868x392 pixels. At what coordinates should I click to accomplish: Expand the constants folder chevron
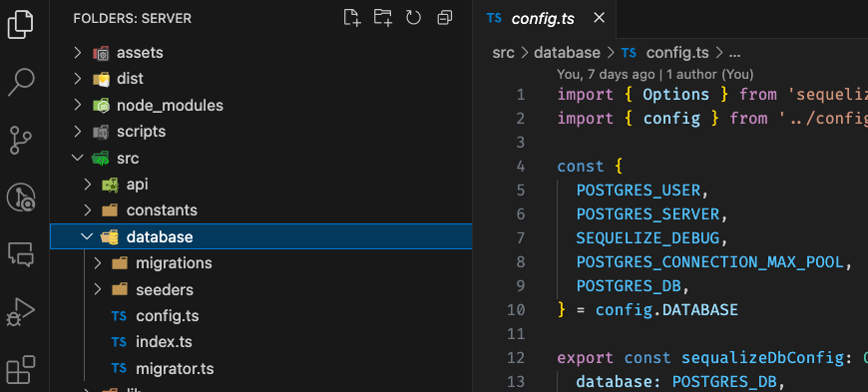pos(88,210)
